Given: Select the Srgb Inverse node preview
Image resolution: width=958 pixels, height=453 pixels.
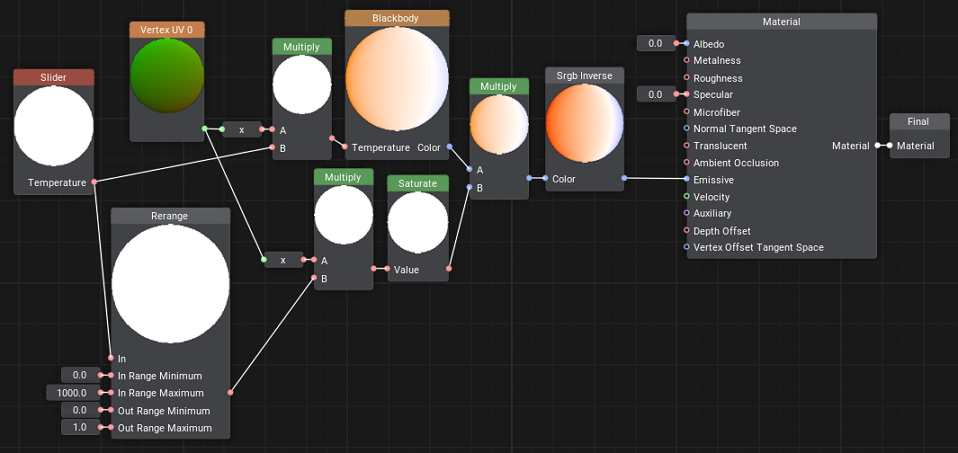Looking at the screenshot, I should coord(584,125).
